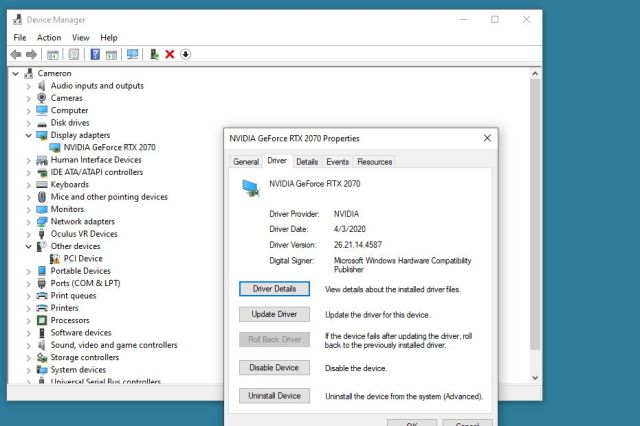
Task: Select the Driver tab
Action: click(x=277, y=161)
